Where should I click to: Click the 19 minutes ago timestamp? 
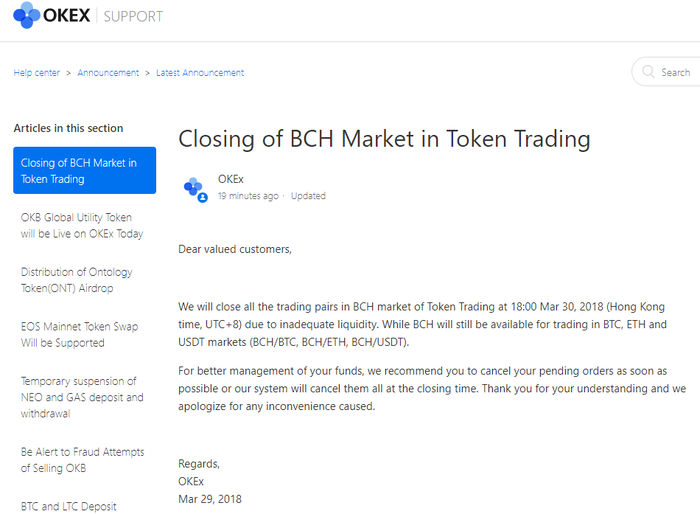coord(248,196)
